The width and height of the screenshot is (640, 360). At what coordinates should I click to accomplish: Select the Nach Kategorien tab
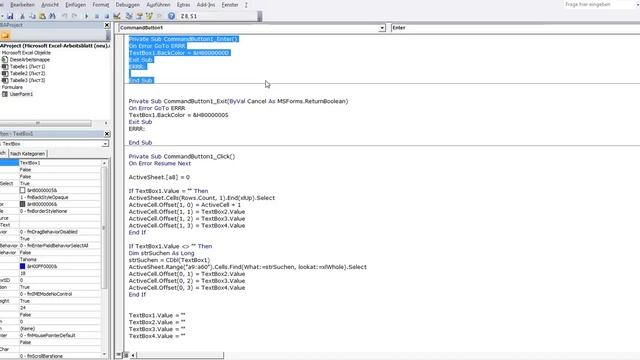click(28, 154)
